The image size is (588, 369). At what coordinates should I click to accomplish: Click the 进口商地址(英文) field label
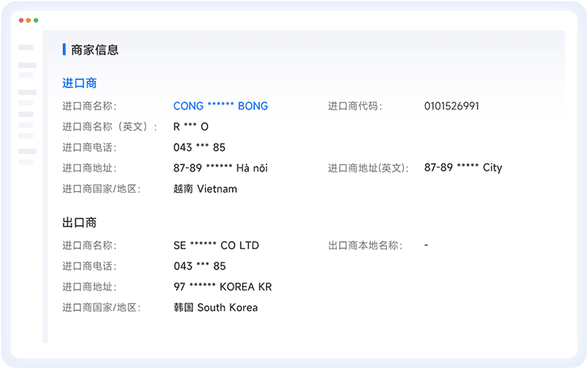point(368,167)
